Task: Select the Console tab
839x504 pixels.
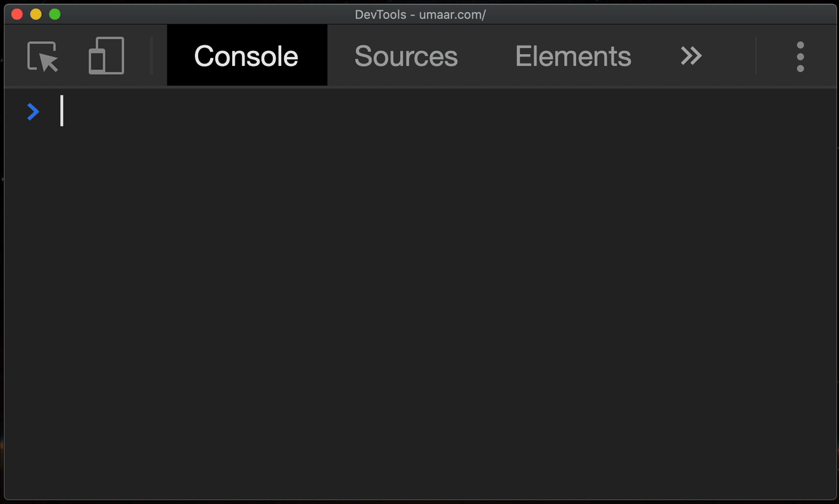Action: tap(247, 56)
